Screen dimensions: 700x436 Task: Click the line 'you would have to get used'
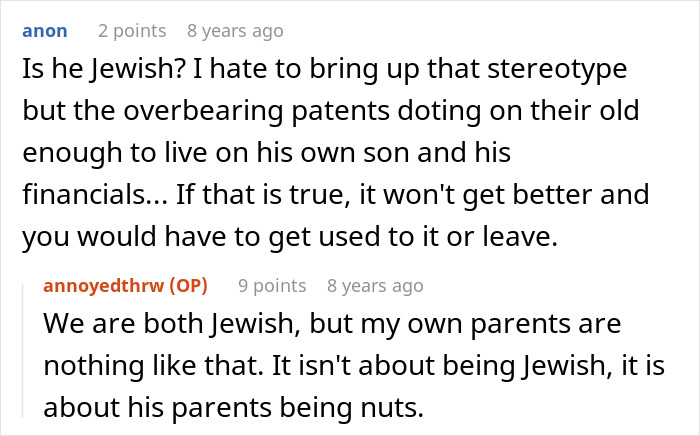coord(290,237)
